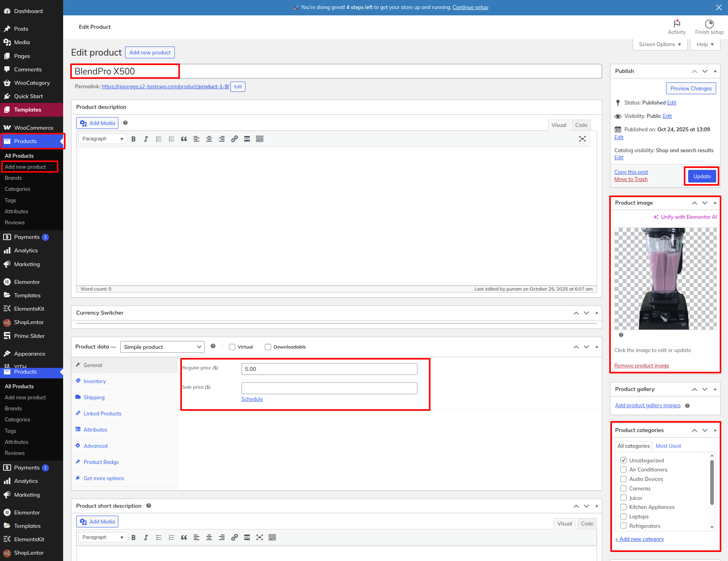Tick the Kitchen Appliances category checkbox
This screenshot has width=728, height=561.
pos(623,507)
